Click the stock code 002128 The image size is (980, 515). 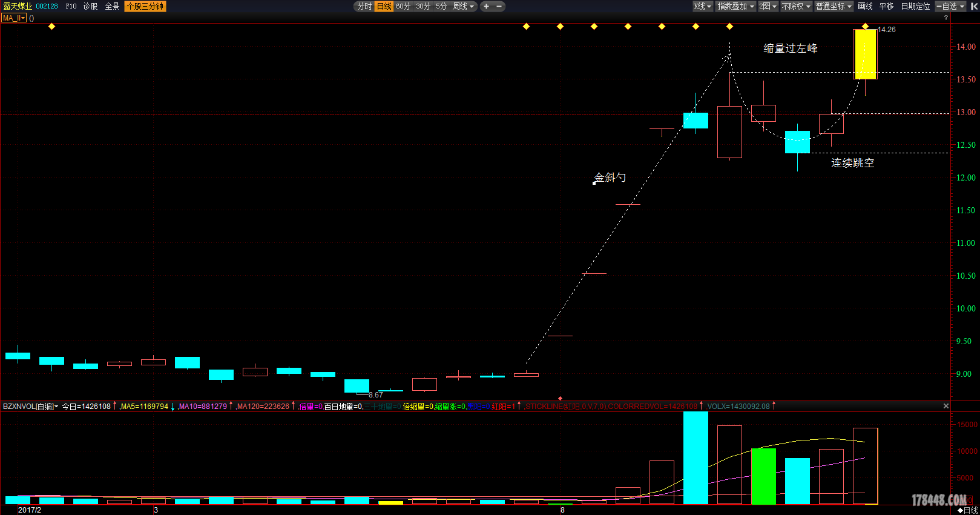pos(47,6)
